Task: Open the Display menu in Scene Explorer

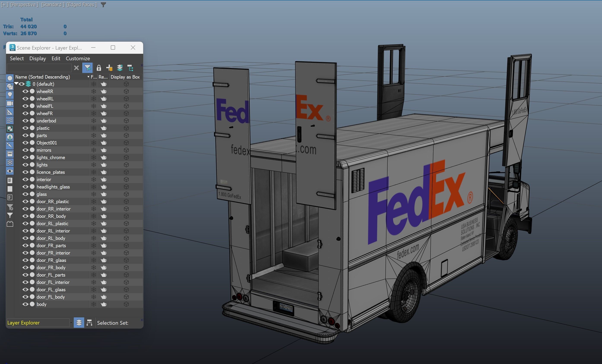Action: tap(37, 58)
